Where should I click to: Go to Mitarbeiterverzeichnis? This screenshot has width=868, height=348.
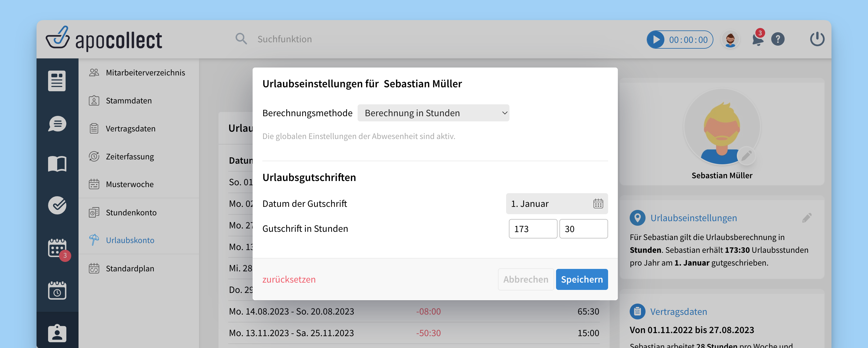tap(145, 73)
